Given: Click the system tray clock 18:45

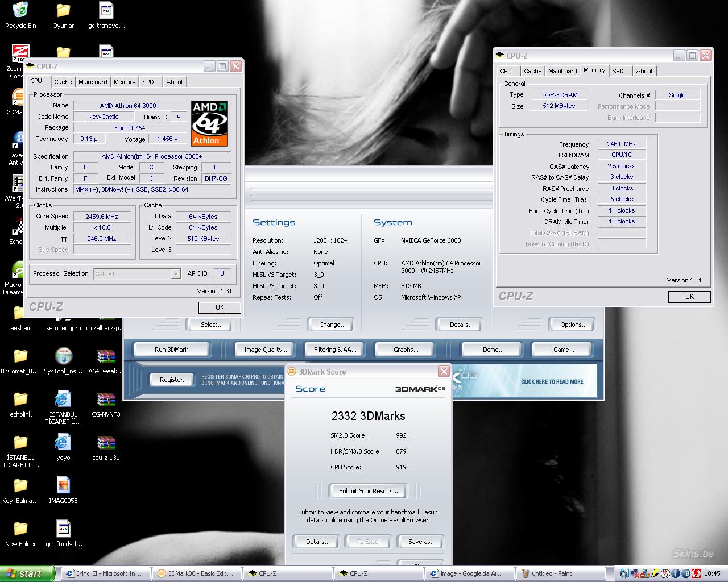Looking at the screenshot, I should 713,573.
